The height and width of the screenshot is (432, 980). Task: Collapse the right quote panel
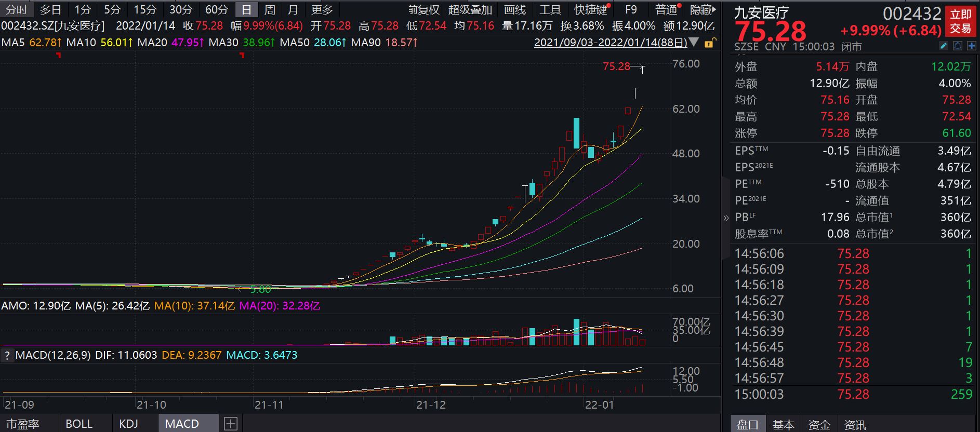coord(726,218)
